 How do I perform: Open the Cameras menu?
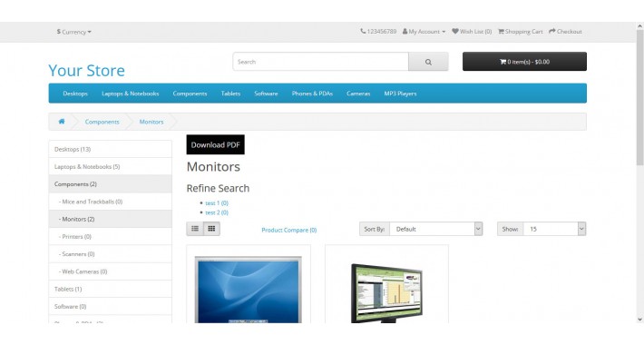(358, 94)
